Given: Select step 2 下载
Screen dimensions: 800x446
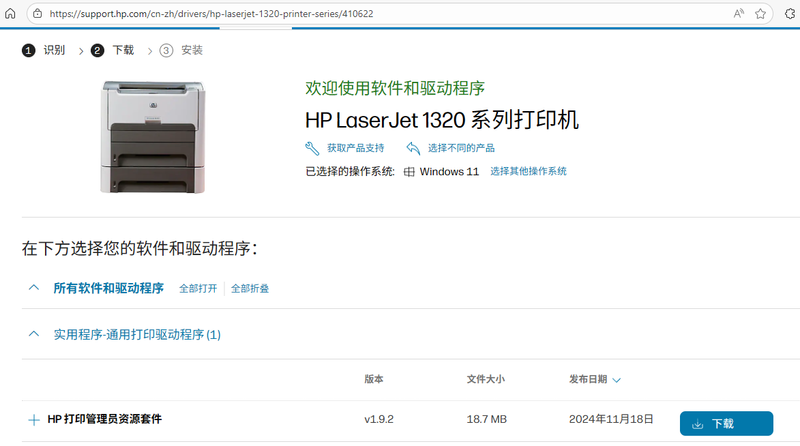Looking at the screenshot, I should 112,50.
